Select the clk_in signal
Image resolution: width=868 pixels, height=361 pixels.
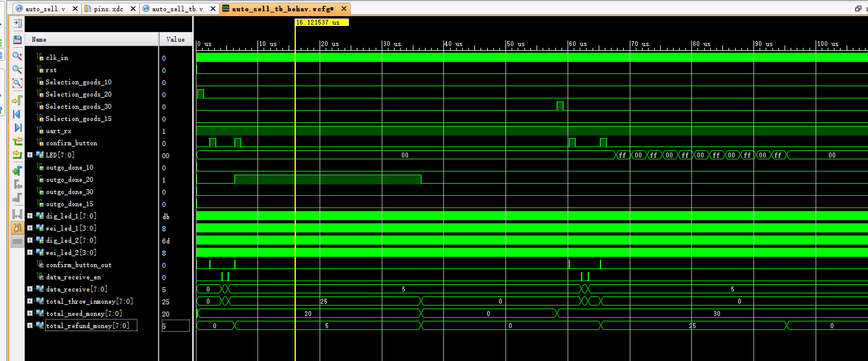coord(57,58)
